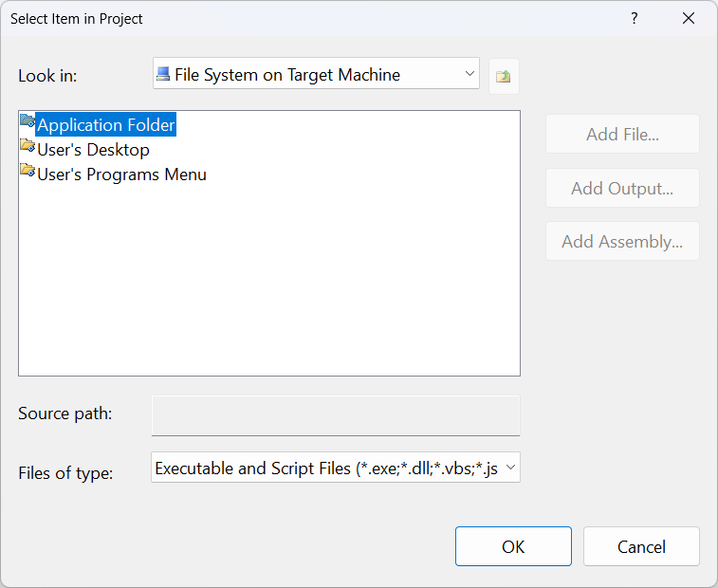The width and height of the screenshot is (718, 588).
Task: Confirm selection with the OK button
Action: tap(513, 546)
